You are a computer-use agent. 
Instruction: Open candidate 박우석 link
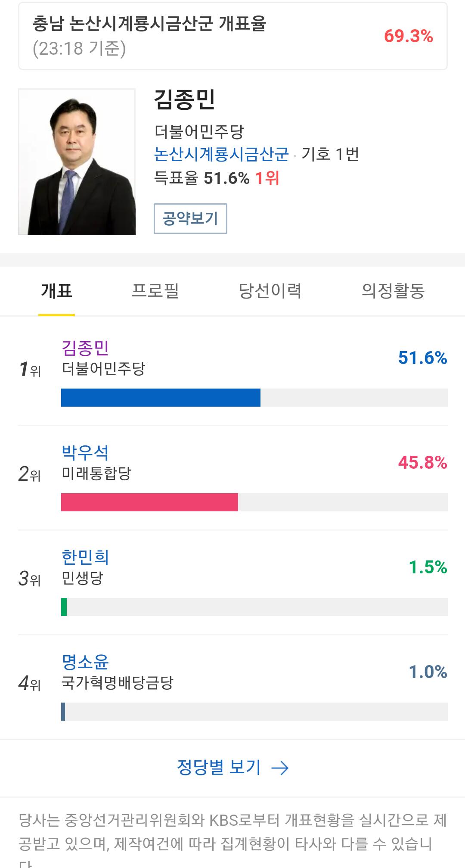[85, 452]
